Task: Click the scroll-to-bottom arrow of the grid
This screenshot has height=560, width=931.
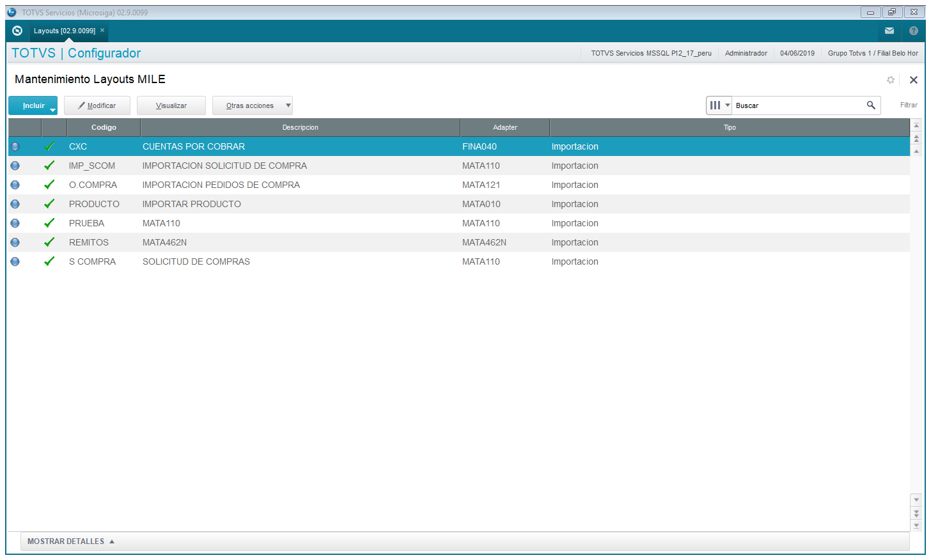Action: pyautogui.click(x=916, y=525)
